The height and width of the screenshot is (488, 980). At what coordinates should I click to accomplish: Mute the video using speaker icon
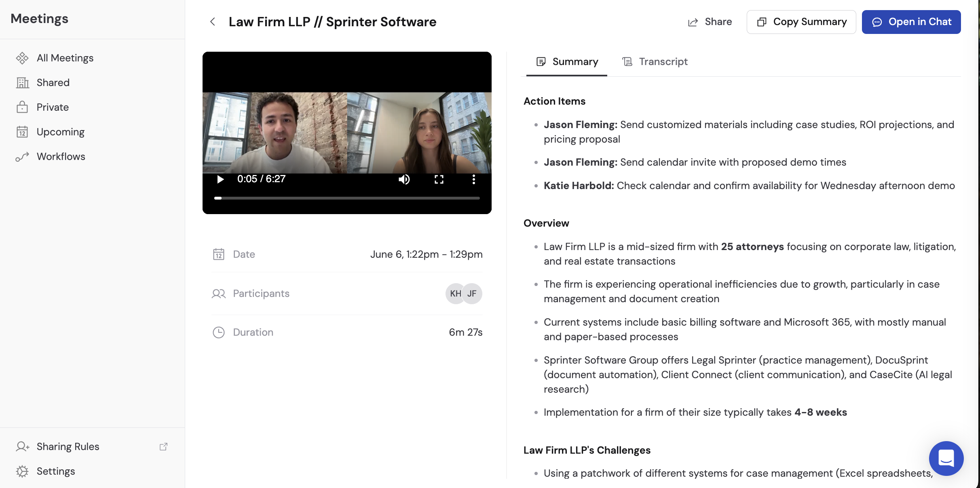(404, 179)
